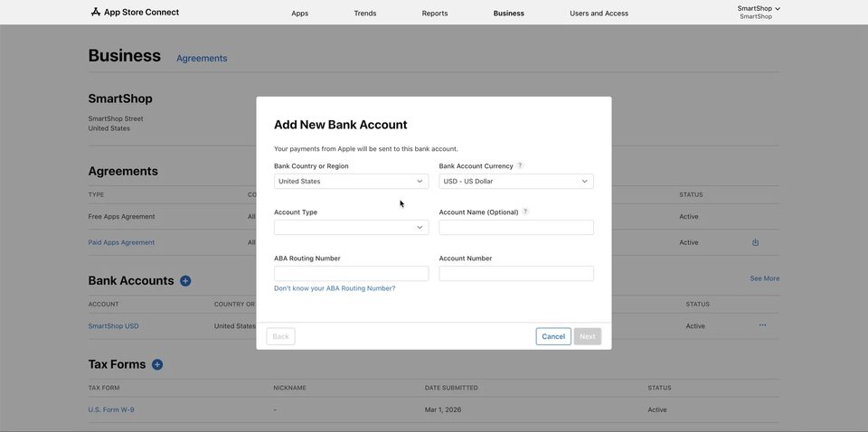Expand the Account Type dropdown
Image resolution: width=868 pixels, height=432 pixels.
pos(351,228)
